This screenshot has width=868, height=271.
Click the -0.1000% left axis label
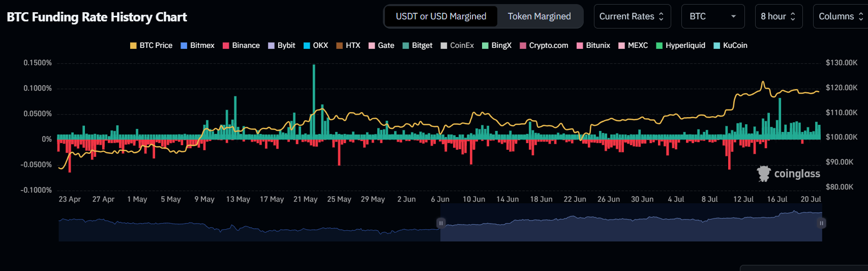click(36, 190)
